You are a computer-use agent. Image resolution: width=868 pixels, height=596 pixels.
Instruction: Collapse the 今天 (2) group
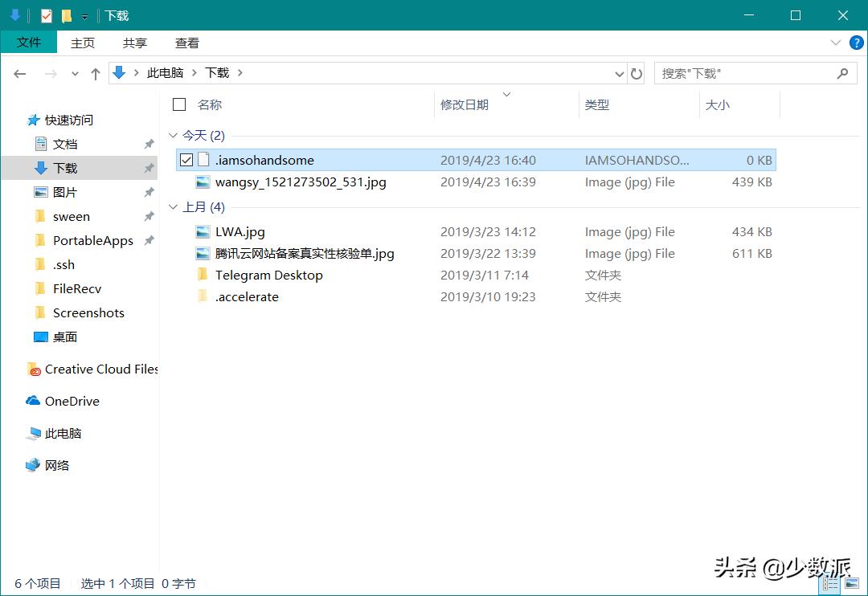(x=173, y=135)
